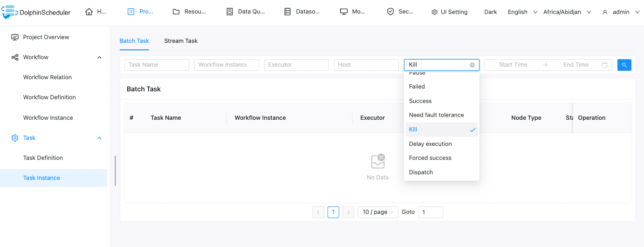Select page 1 in pagination
Image resolution: width=644 pixels, height=247 pixels.
click(333, 212)
